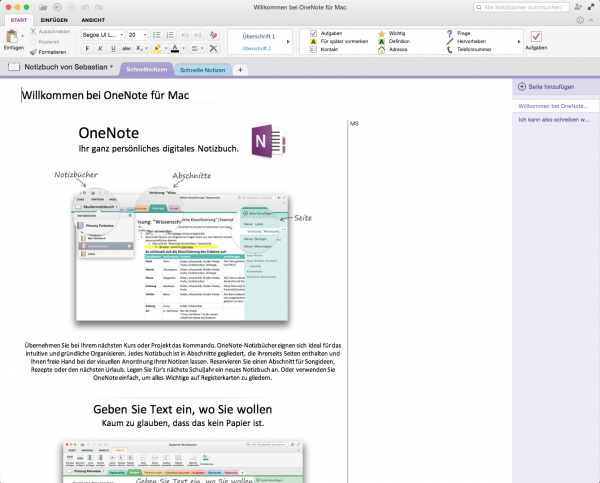This screenshot has height=483, width=600.
Task: Apply the black font color
Action: pyautogui.click(x=175, y=49)
